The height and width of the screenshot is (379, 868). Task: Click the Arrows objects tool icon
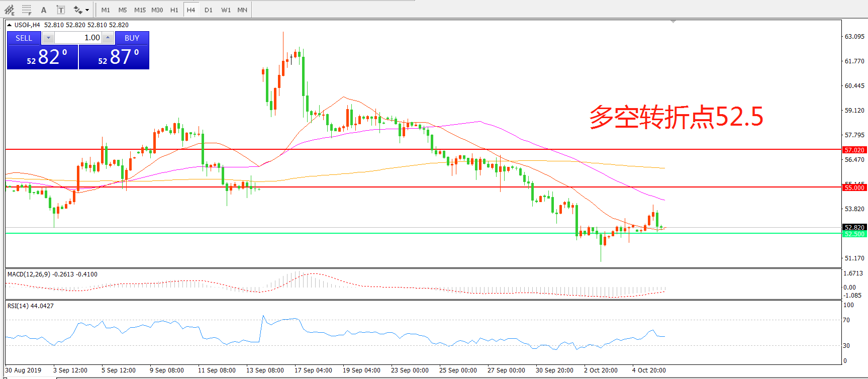pos(77,10)
